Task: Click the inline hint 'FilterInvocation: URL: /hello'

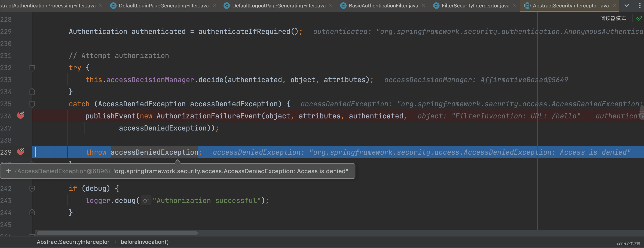Action: tap(516, 116)
